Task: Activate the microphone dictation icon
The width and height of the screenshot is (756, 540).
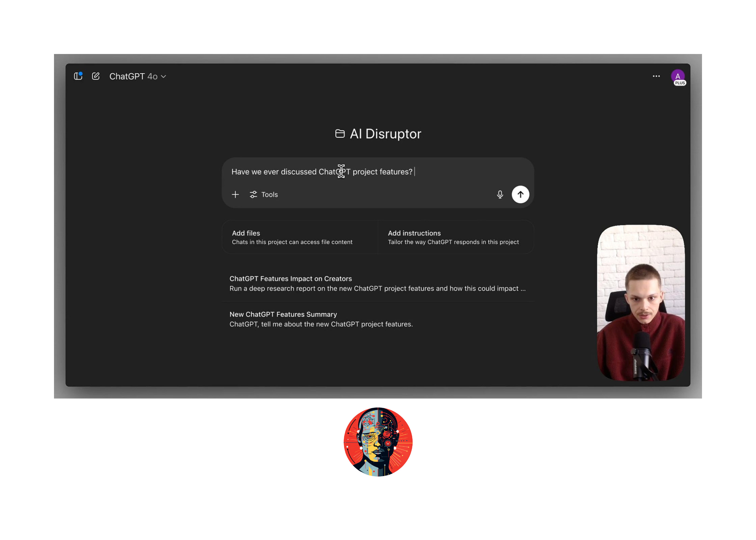Action: tap(500, 194)
